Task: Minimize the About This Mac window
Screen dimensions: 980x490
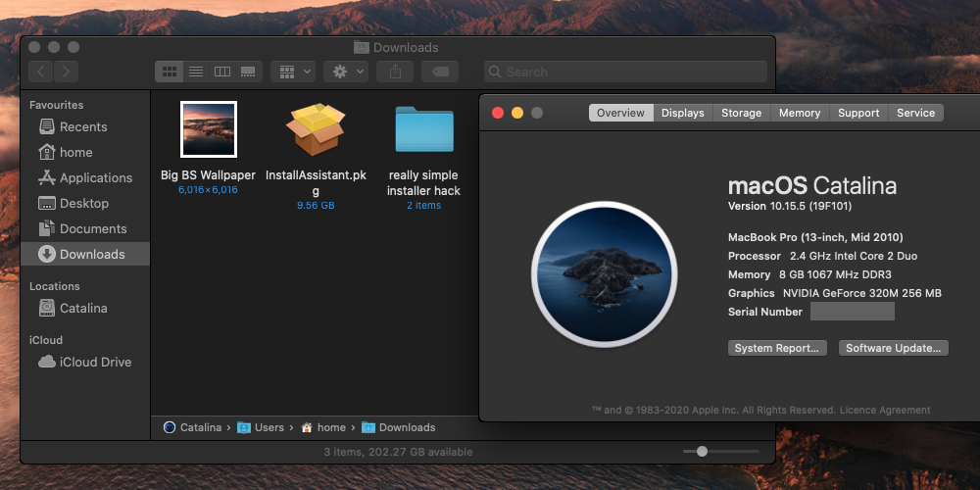Action: (517, 113)
